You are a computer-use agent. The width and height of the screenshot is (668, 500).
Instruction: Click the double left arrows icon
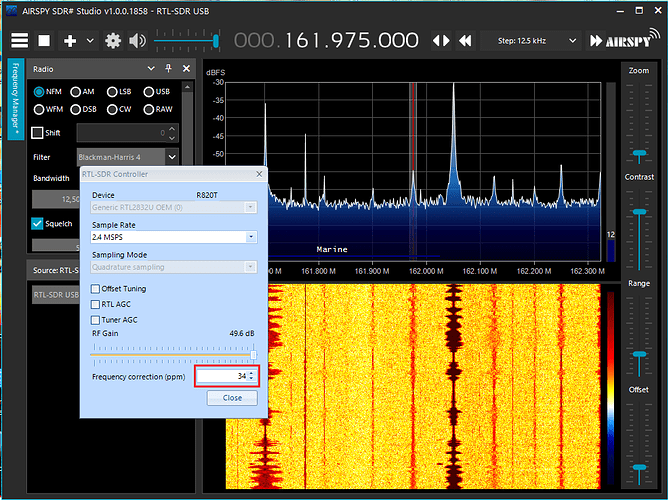click(x=465, y=41)
